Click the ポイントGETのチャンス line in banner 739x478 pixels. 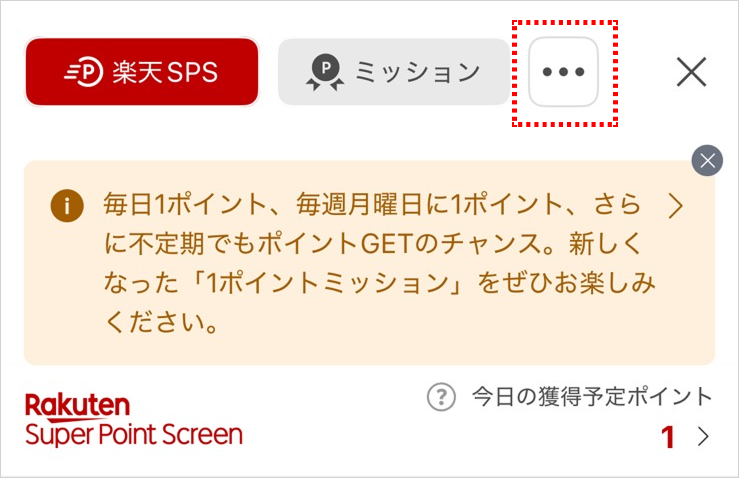pyautogui.click(x=371, y=244)
